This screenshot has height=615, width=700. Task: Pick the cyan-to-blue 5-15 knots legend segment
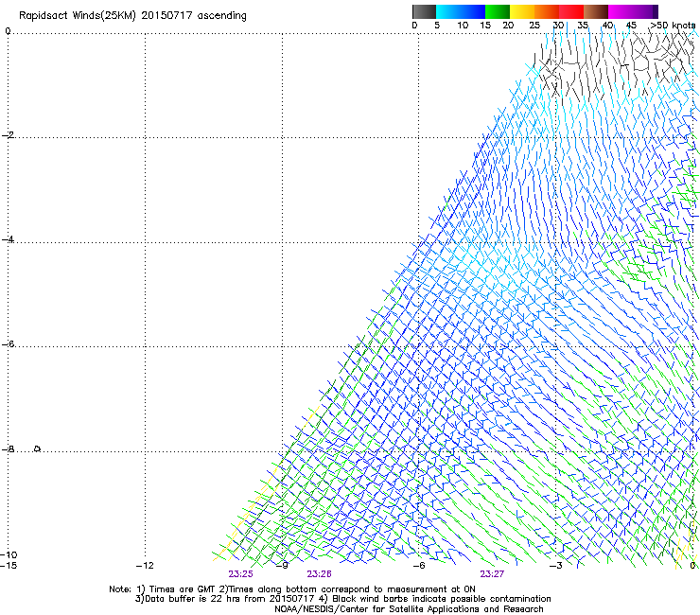(x=461, y=11)
